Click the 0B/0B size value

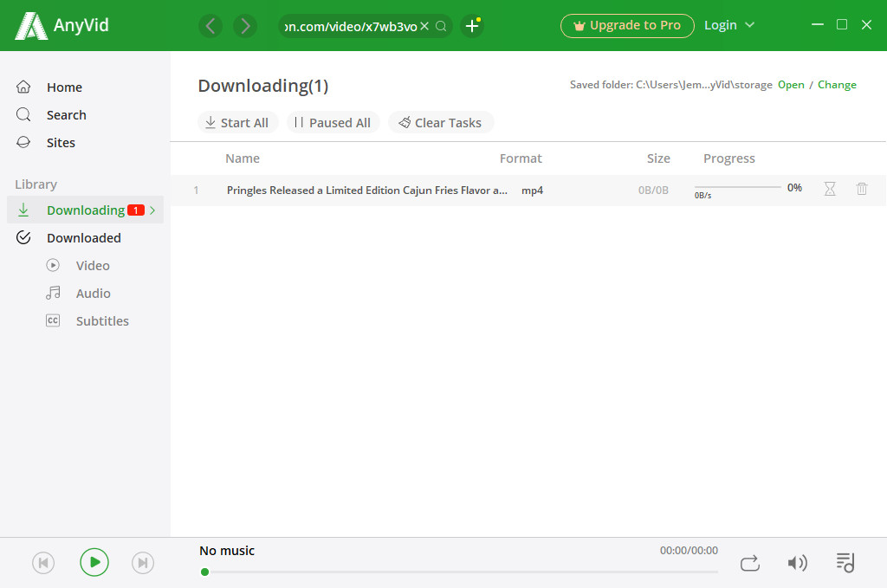(653, 191)
